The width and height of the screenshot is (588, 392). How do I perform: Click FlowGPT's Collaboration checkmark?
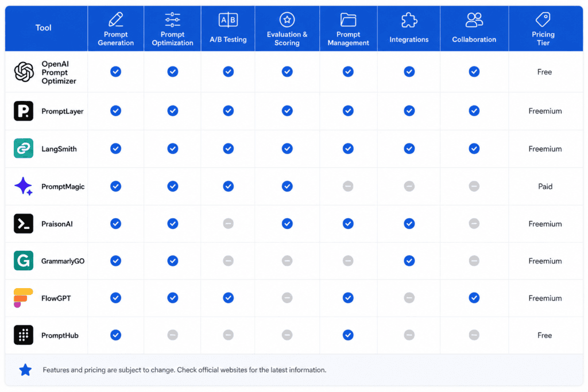click(x=474, y=298)
